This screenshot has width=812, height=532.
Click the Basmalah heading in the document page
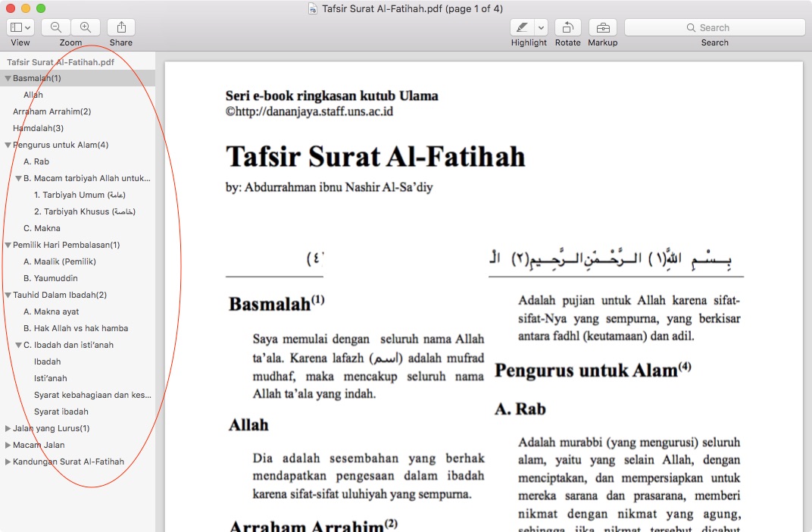click(x=276, y=304)
